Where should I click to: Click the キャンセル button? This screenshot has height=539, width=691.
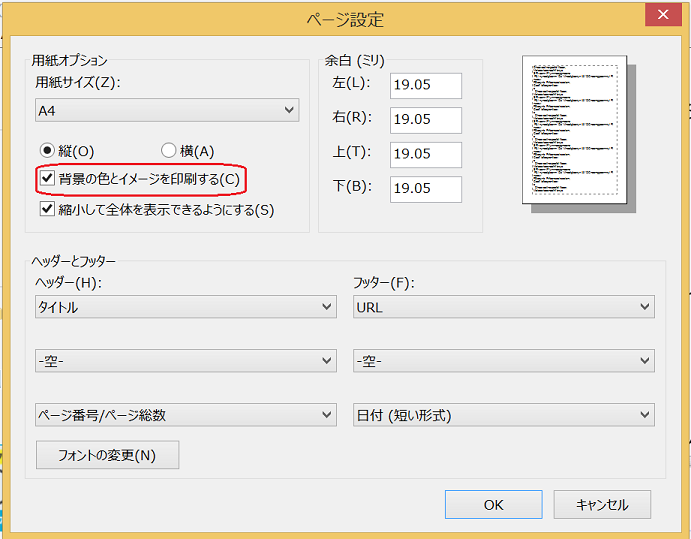pos(602,505)
